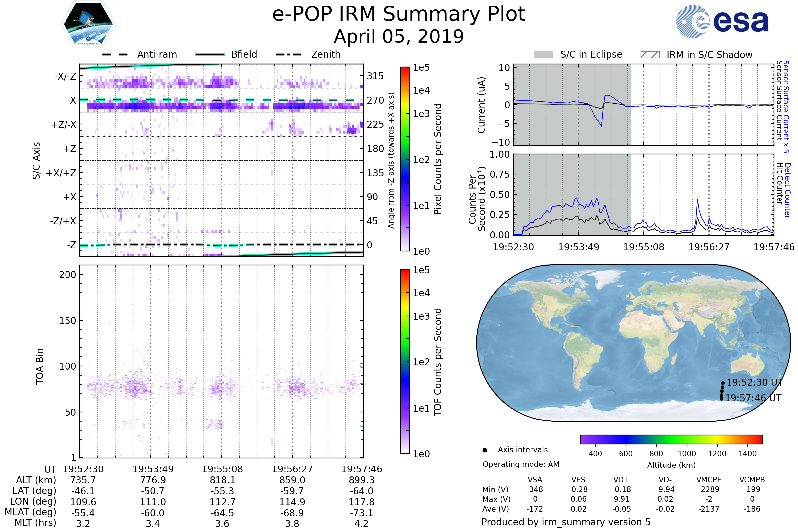Click the ESA logo
Screen dimensions: 798x532
point(722,22)
